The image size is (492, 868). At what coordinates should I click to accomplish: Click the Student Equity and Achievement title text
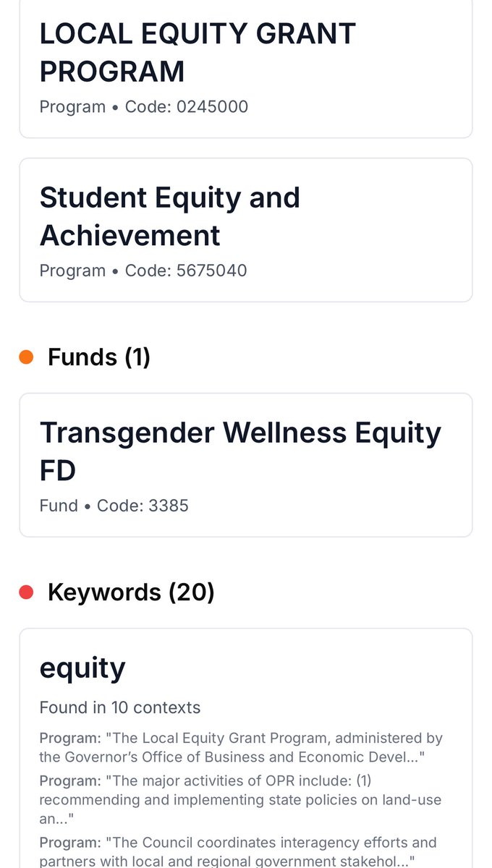[x=170, y=216]
